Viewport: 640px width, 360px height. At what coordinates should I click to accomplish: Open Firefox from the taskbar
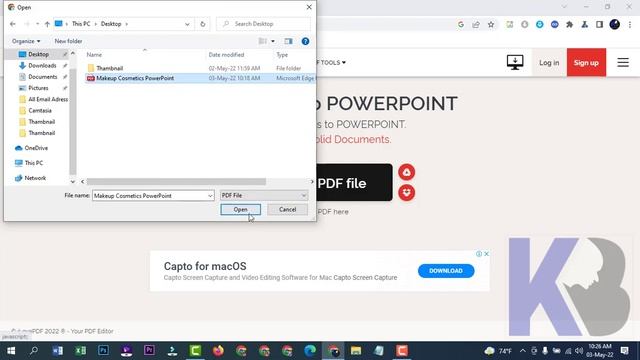click(218, 351)
